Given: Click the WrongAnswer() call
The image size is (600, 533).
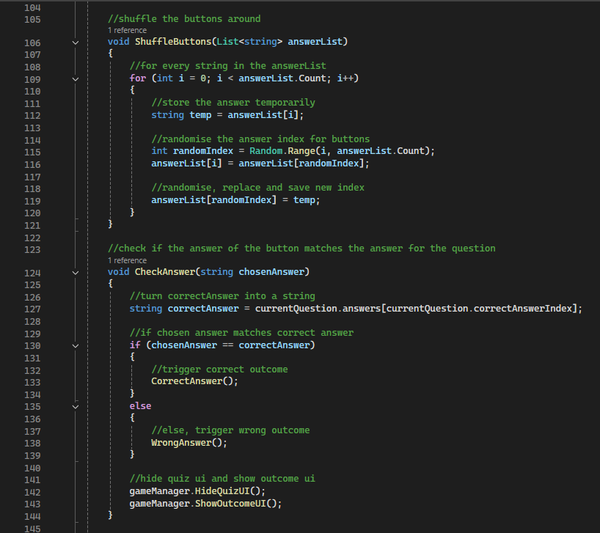Looking at the screenshot, I should tap(189, 443).
